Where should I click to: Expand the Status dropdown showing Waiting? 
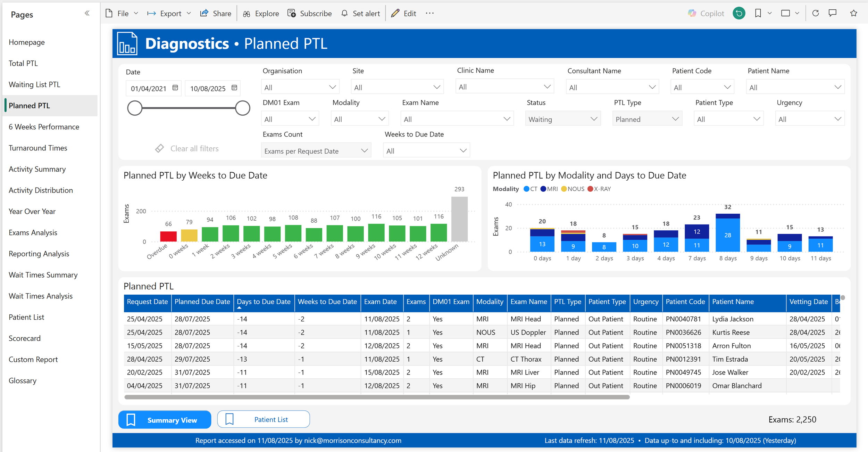pyautogui.click(x=563, y=119)
